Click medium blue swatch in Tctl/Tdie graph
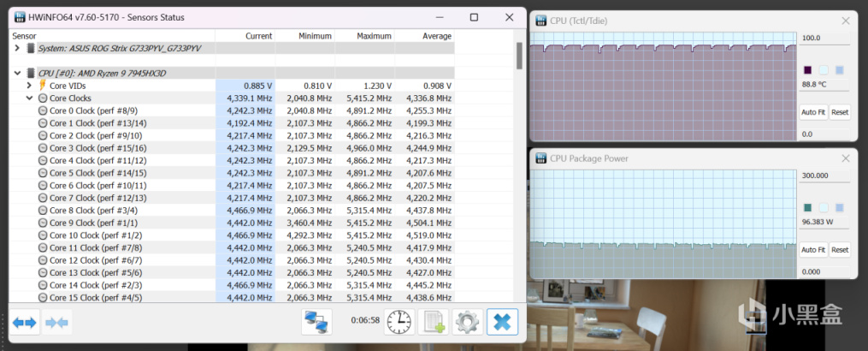 pos(840,70)
